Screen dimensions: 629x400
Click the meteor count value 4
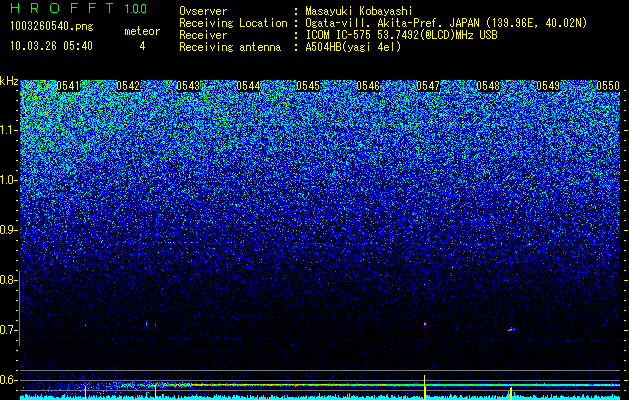[142, 46]
